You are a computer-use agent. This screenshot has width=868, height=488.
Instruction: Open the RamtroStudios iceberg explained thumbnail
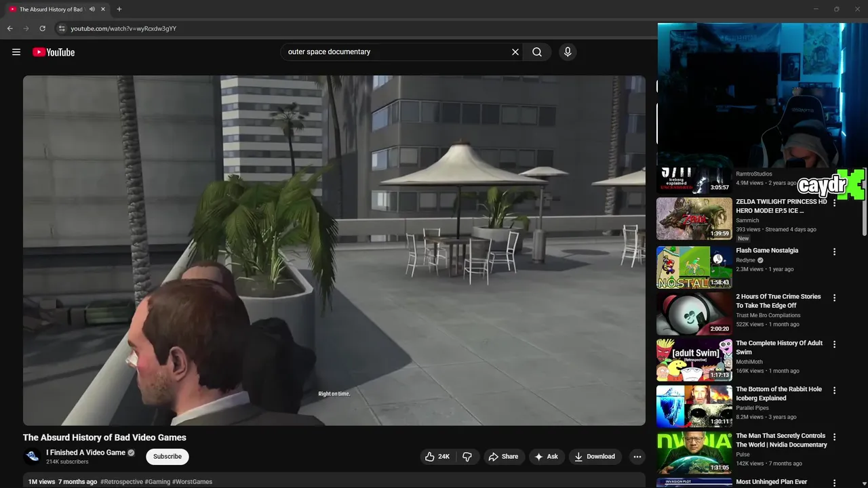click(694, 180)
